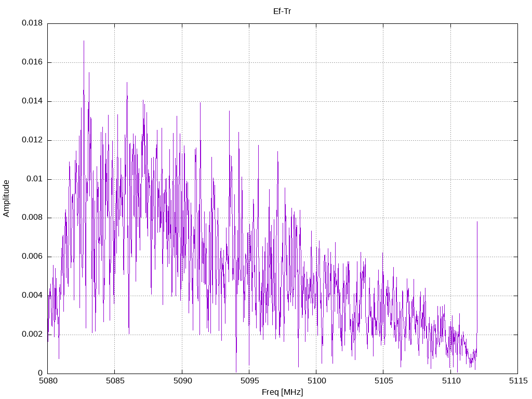Click the 5115 x-axis tick label
The width and height of the screenshot is (532, 399).
(x=518, y=381)
